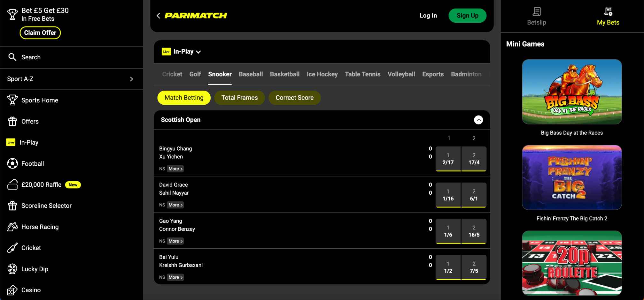The height and width of the screenshot is (300, 644).
Task: Open the Esports tab
Action: 433,74
